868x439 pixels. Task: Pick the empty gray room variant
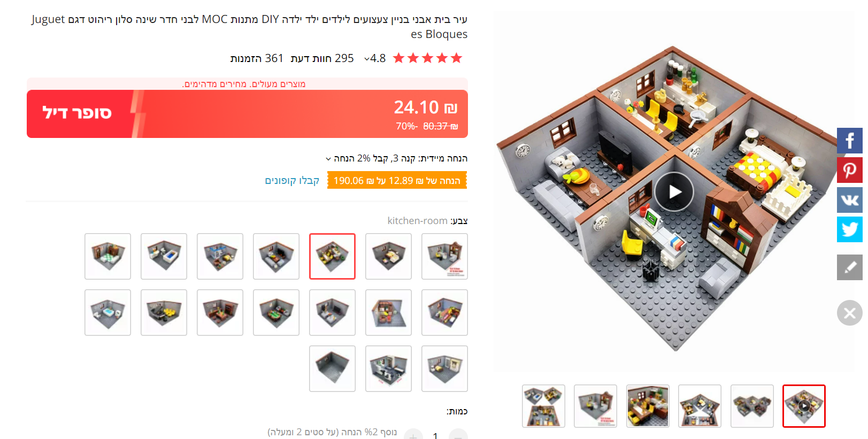tap(332, 368)
